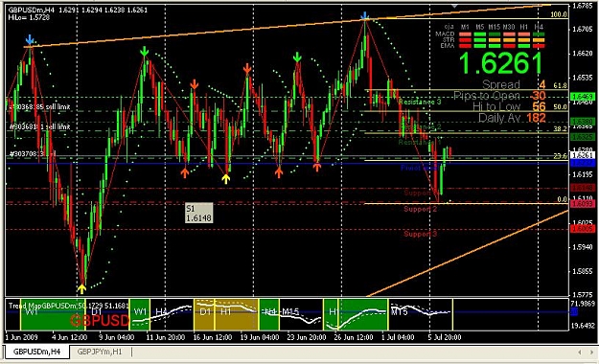This screenshot has width=599, height=364.
Task: Select the second sell limit order label #303681
Action: pos(39,126)
